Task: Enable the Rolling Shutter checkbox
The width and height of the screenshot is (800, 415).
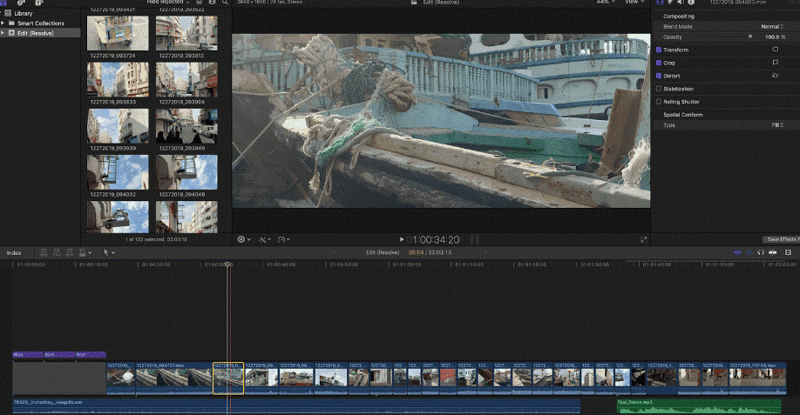Action: click(658, 101)
